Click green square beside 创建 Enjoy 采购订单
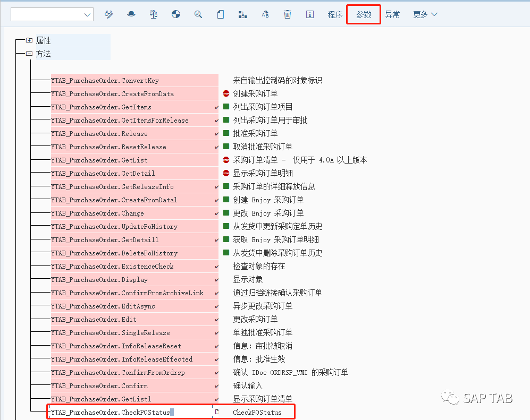Screen dimensions: 530x420 (226, 200)
